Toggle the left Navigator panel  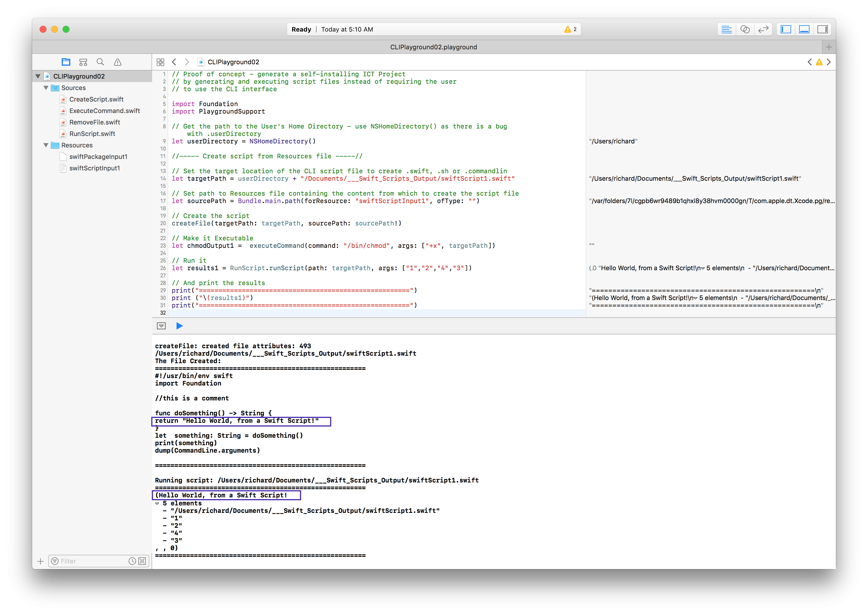pos(786,30)
